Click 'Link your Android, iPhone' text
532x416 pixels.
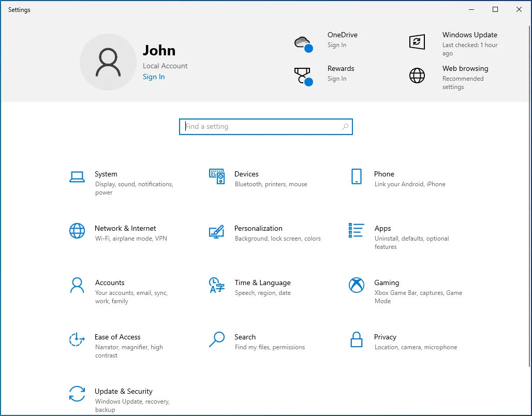click(x=410, y=184)
